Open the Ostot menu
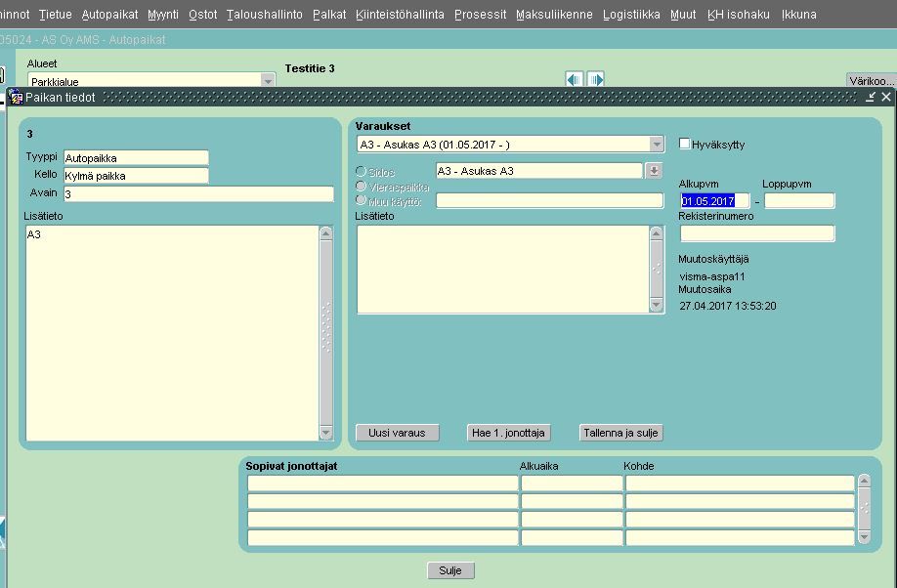The width and height of the screenshot is (897, 588). pyautogui.click(x=203, y=15)
